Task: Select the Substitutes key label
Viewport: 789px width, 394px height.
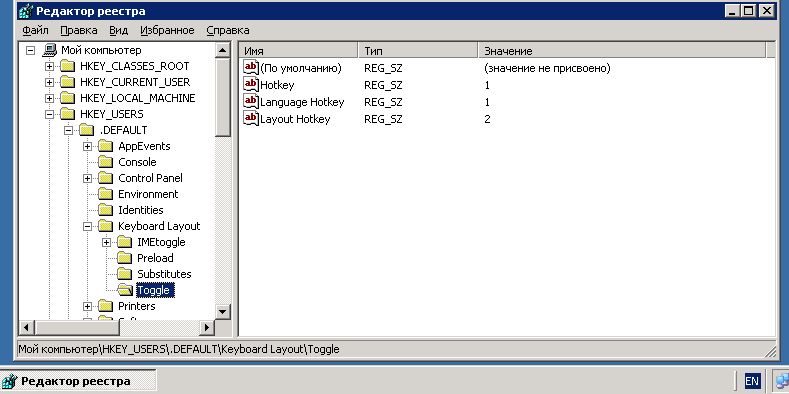Action: [164, 274]
